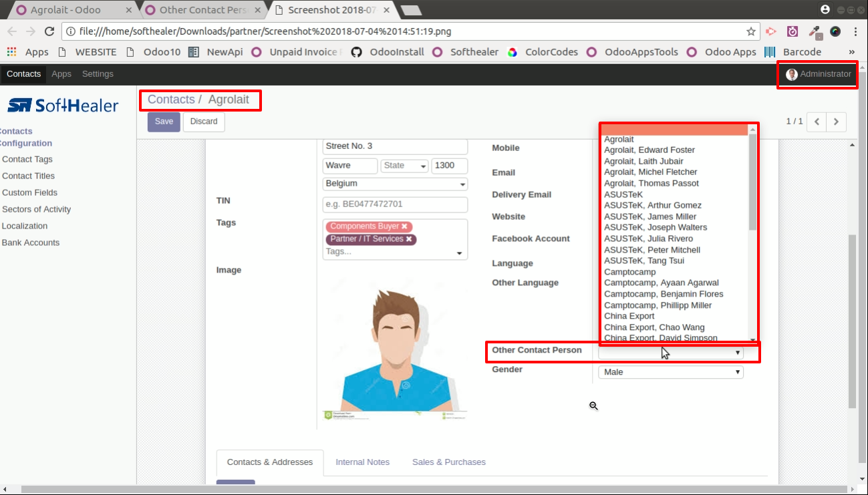This screenshot has height=495, width=868.
Task: Go to previous record with pager arrow
Action: 817,122
